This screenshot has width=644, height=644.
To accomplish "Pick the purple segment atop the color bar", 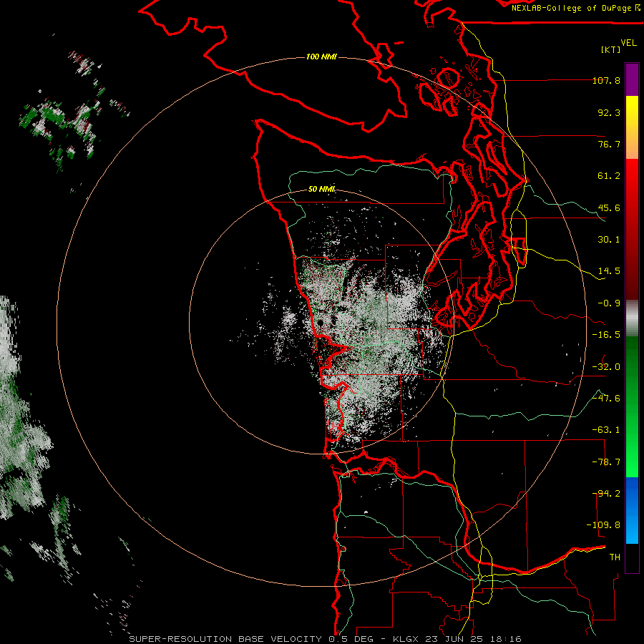I will [x=632, y=79].
